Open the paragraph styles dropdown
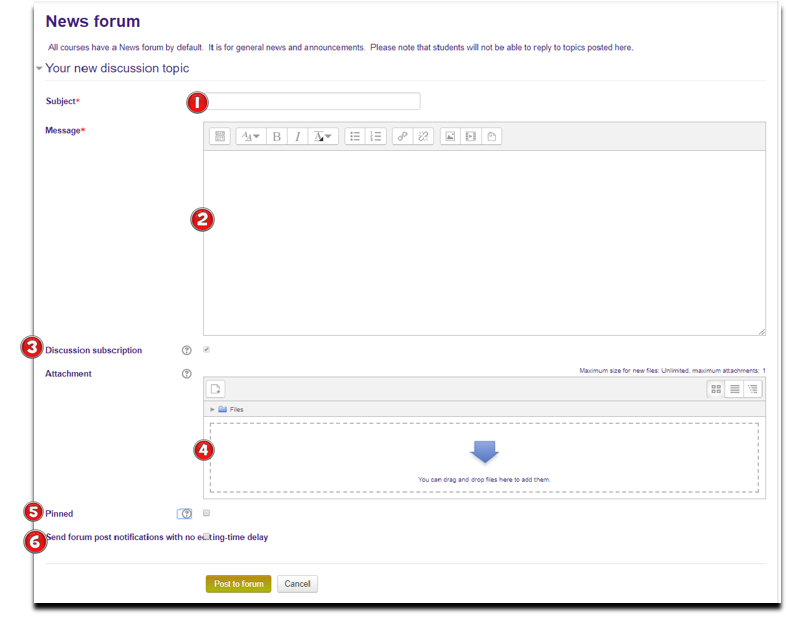Image resolution: width=786 pixels, height=617 pixels. (x=250, y=136)
